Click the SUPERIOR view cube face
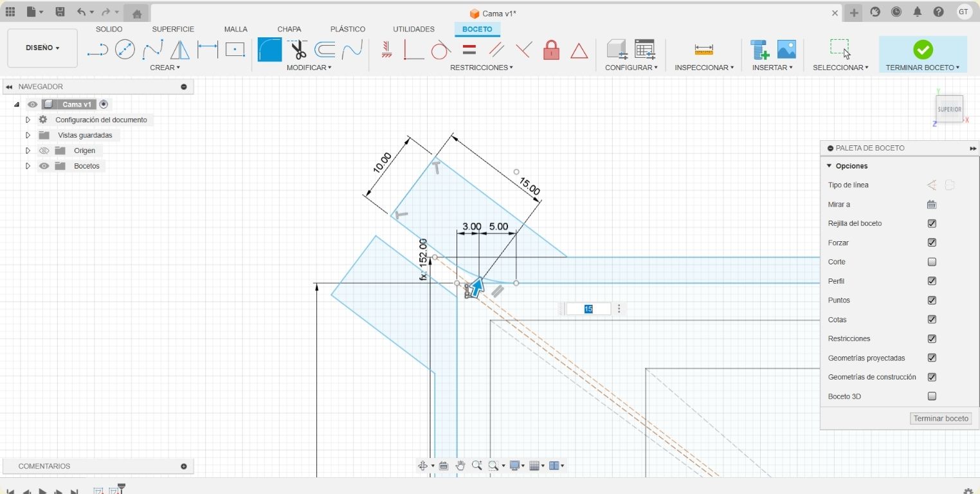This screenshot has width=980, height=494. tap(949, 109)
